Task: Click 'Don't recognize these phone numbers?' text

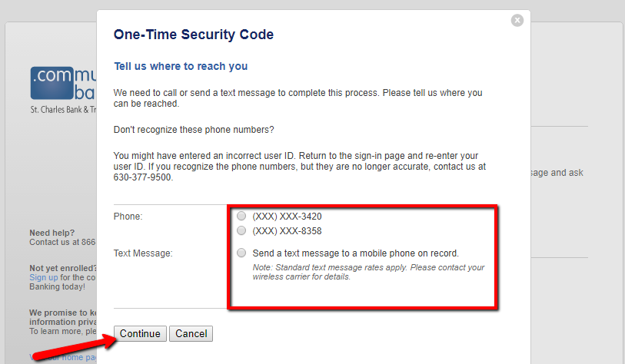Action: tap(194, 130)
